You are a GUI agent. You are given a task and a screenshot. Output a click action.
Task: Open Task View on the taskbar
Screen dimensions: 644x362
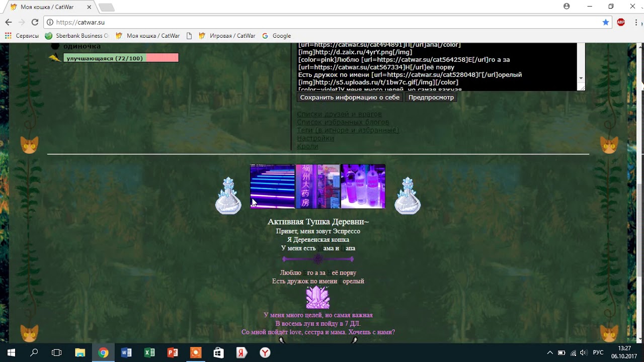click(57, 353)
